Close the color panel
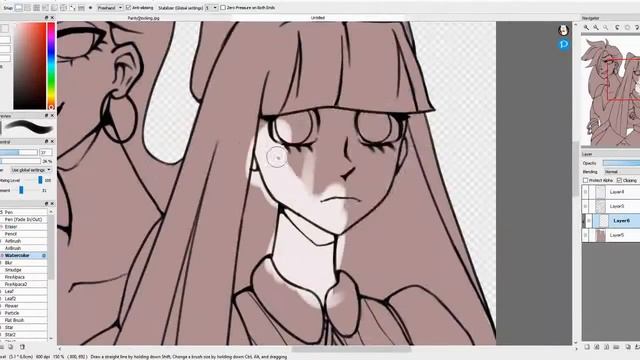The height and width of the screenshot is (360, 640). tap(52, 18)
